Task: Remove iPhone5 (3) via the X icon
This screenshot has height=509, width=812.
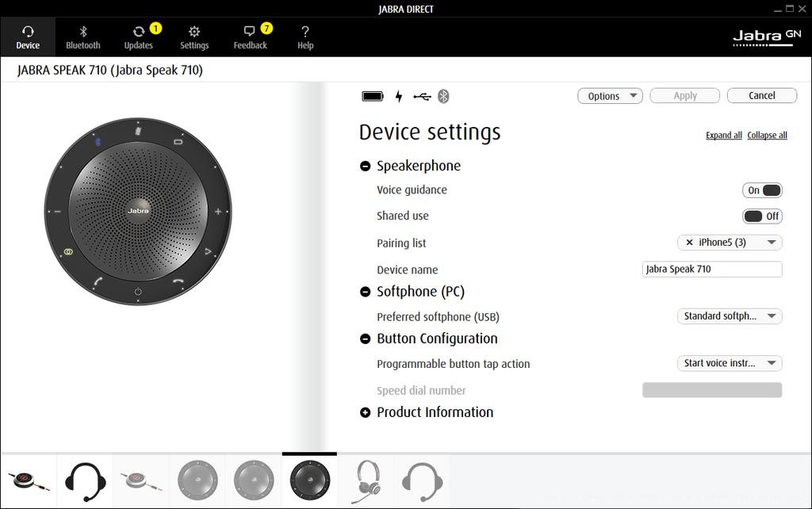Action: (689, 243)
